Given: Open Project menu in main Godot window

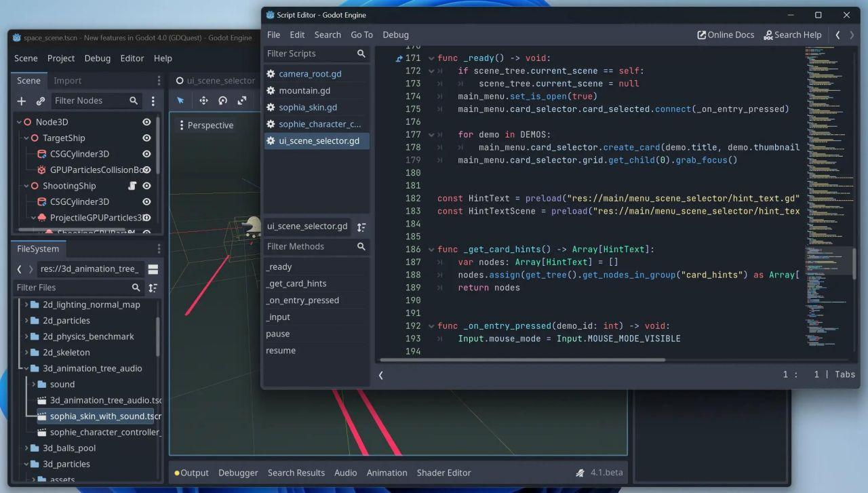Looking at the screenshot, I should tap(61, 58).
